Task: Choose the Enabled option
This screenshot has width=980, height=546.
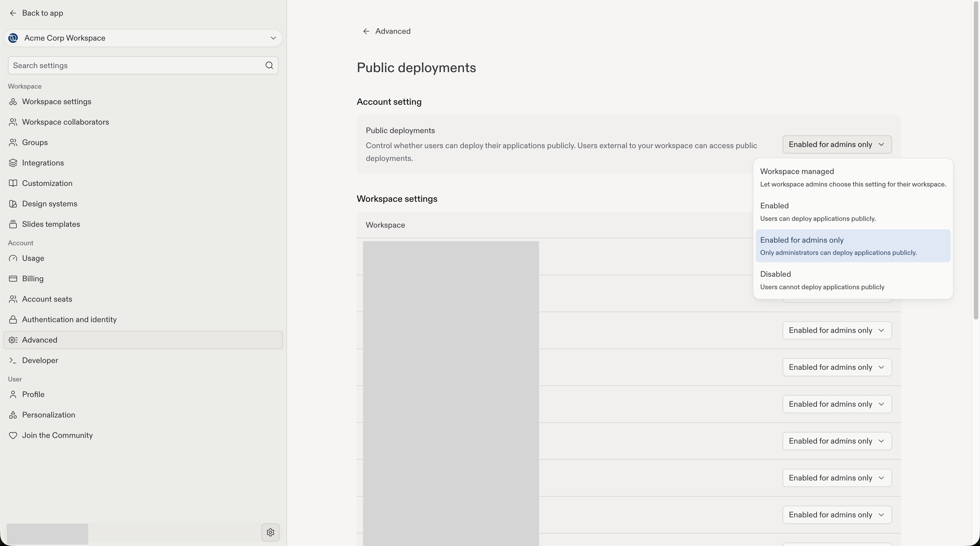Action: [853, 212]
